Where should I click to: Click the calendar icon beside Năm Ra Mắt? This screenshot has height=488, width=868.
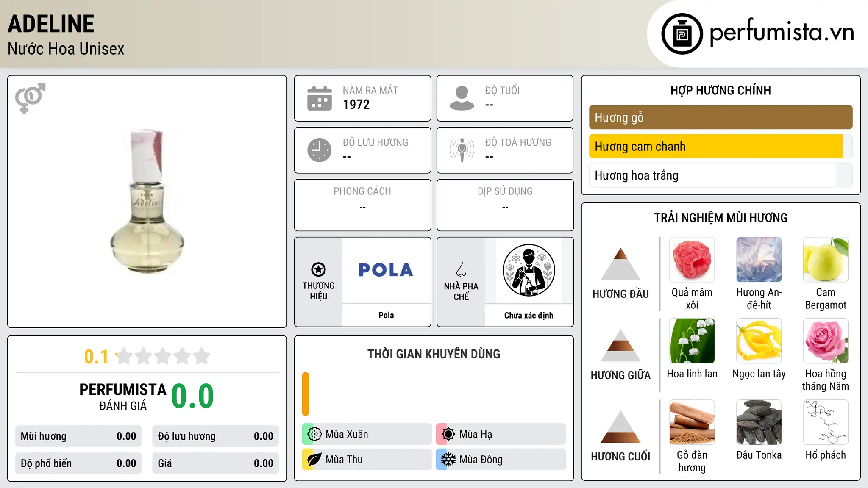click(320, 98)
